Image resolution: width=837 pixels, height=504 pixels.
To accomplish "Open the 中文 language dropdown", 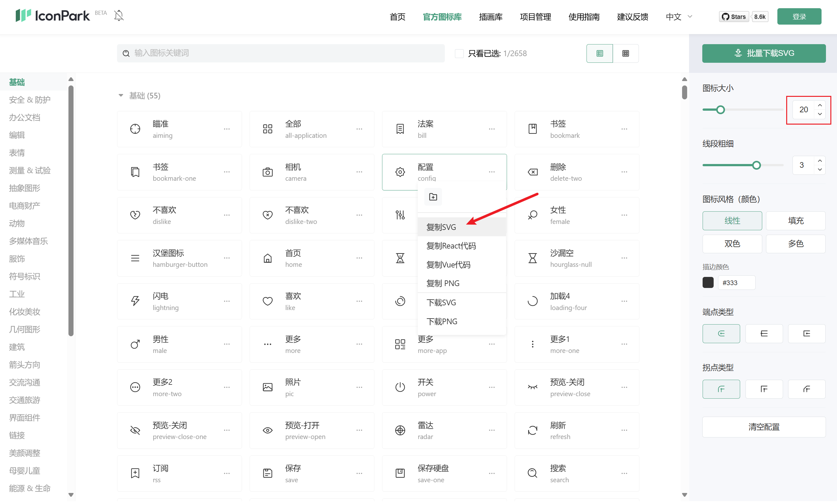I will (678, 17).
